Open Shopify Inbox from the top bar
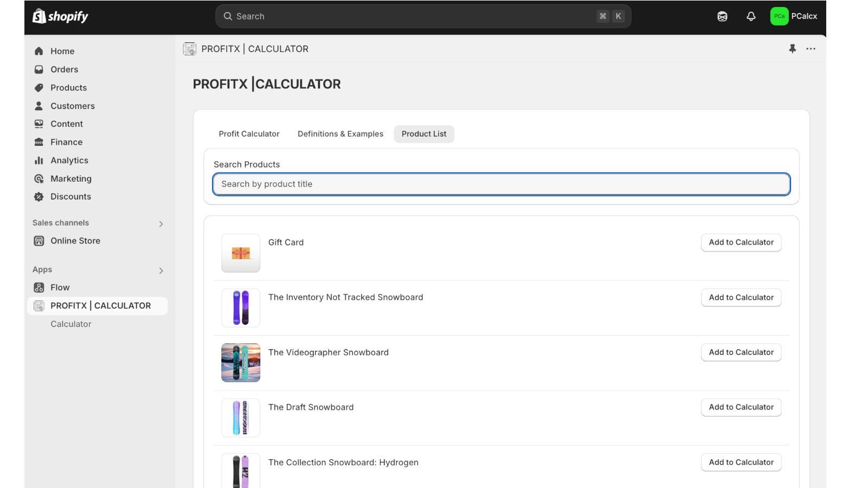Image resolution: width=868 pixels, height=488 pixels. pyautogui.click(x=722, y=16)
